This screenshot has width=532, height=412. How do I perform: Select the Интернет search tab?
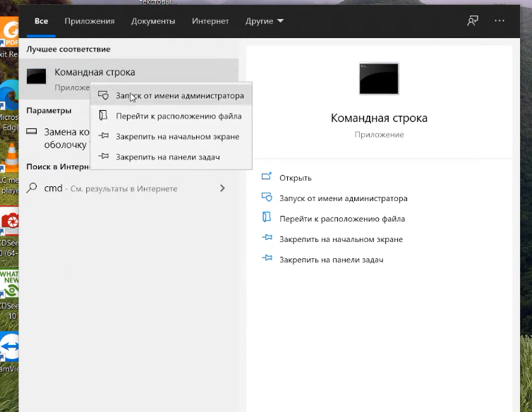click(210, 21)
